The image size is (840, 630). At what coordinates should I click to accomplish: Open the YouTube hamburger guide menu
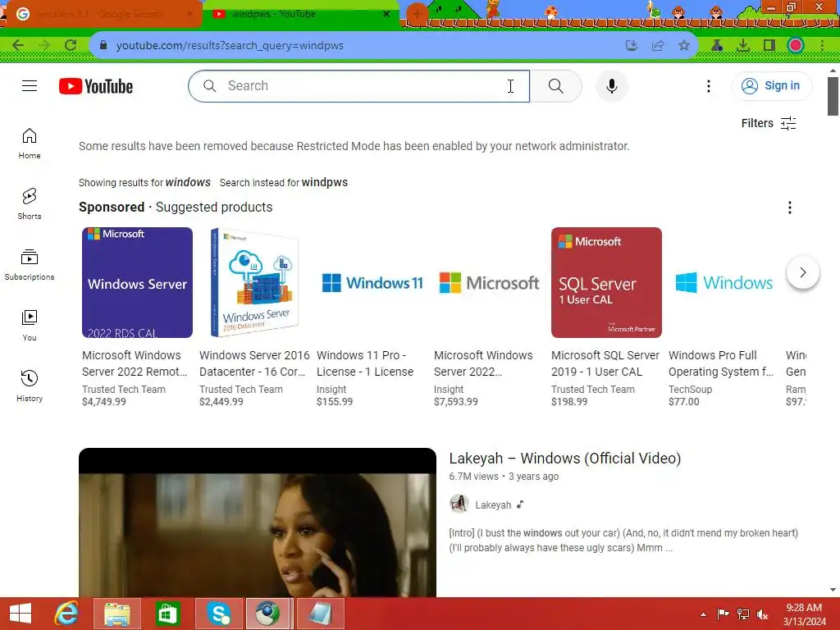click(30, 85)
